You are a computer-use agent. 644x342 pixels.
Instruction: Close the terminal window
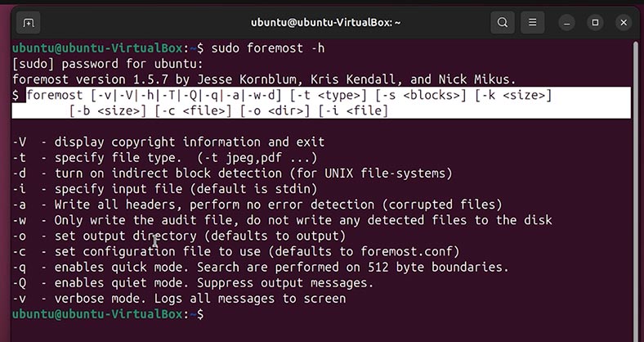click(x=624, y=23)
